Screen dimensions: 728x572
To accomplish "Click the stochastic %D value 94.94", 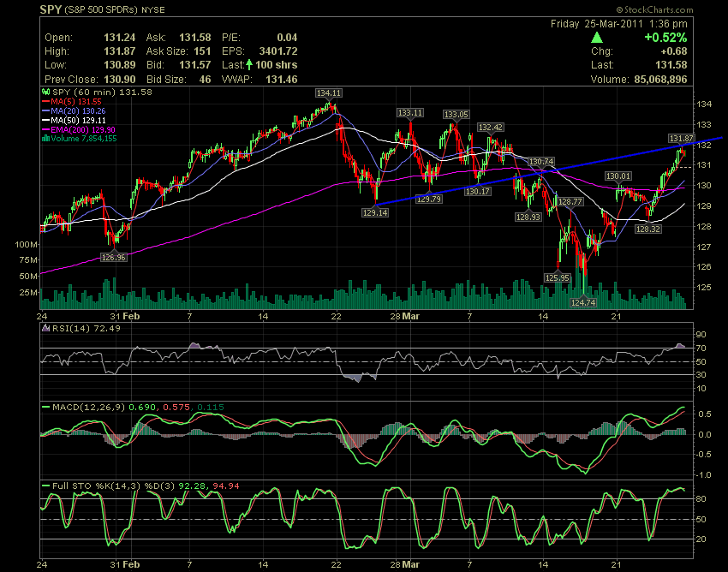I will (x=226, y=486).
